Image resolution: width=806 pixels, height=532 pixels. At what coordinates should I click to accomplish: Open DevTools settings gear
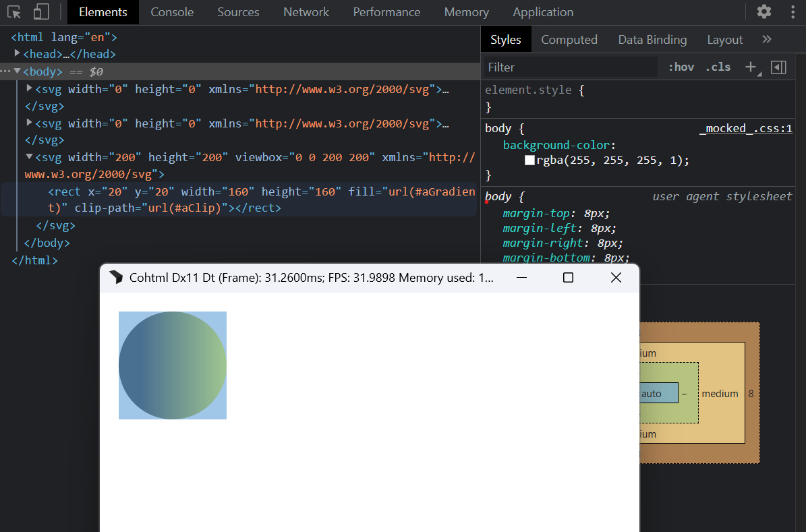[x=764, y=12]
